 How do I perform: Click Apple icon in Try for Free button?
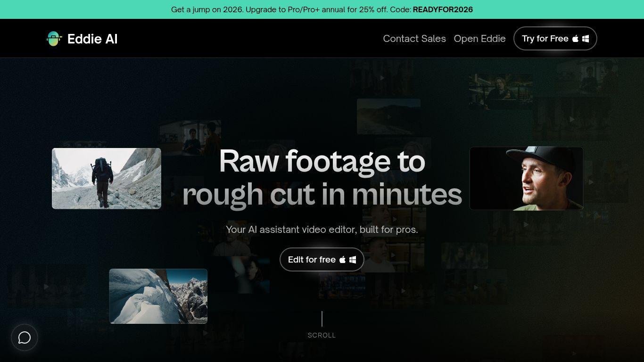coord(575,39)
